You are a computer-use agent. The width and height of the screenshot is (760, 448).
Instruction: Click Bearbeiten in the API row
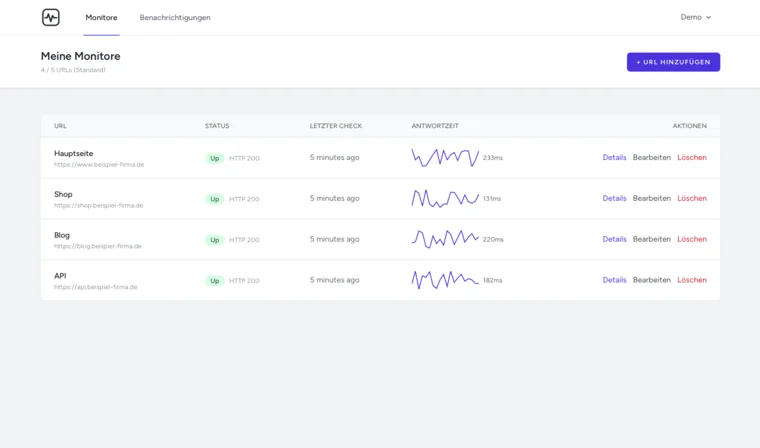tap(651, 280)
